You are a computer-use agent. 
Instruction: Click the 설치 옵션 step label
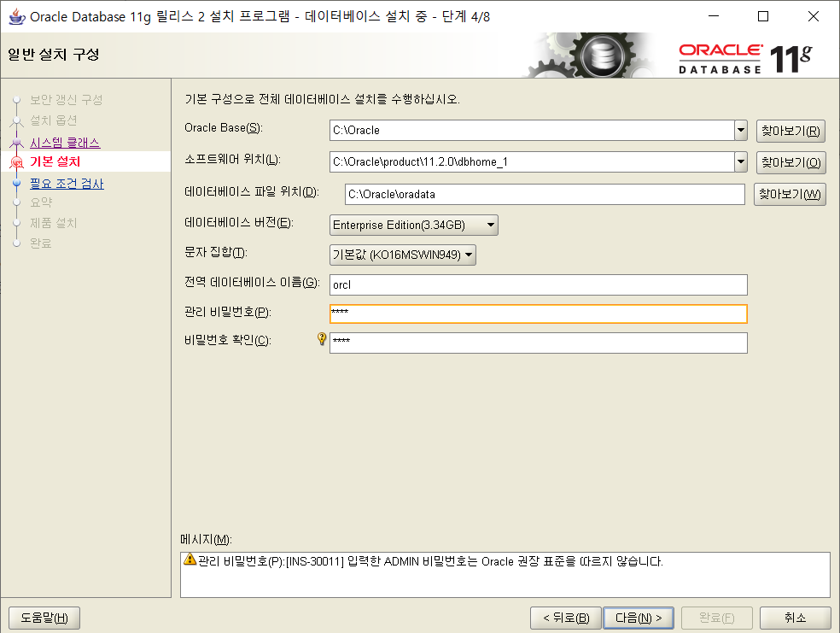coord(53,120)
